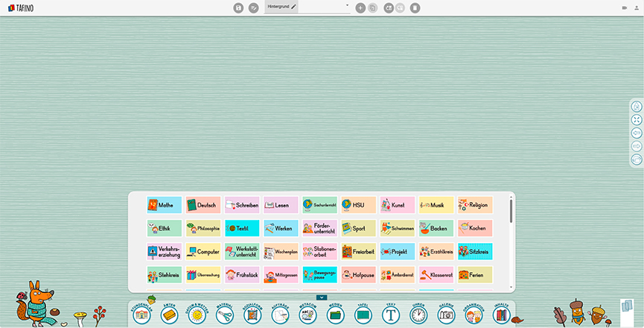Select the Hofpause card
Screen dimensions: 644x328
359,275
